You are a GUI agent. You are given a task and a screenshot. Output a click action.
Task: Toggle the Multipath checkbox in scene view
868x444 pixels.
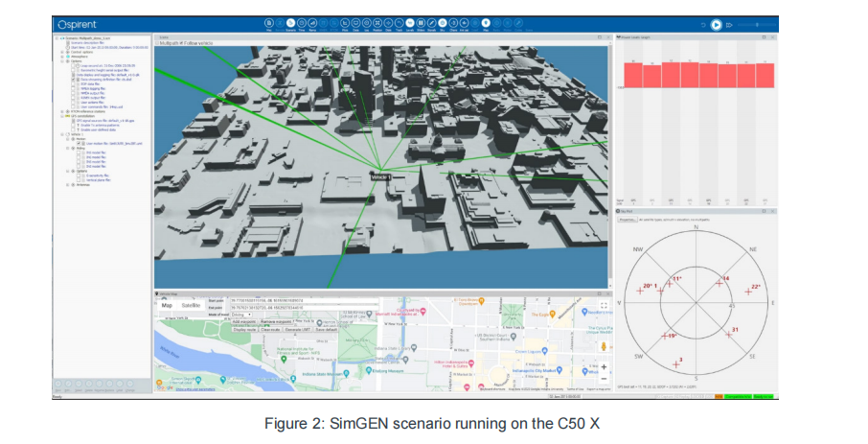tap(155, 44)
